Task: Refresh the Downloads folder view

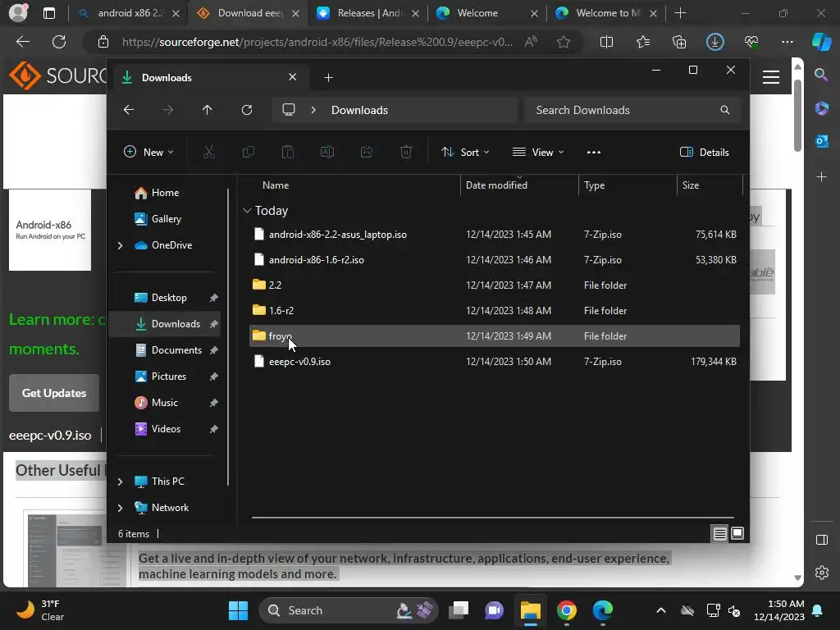Action: 246,110
